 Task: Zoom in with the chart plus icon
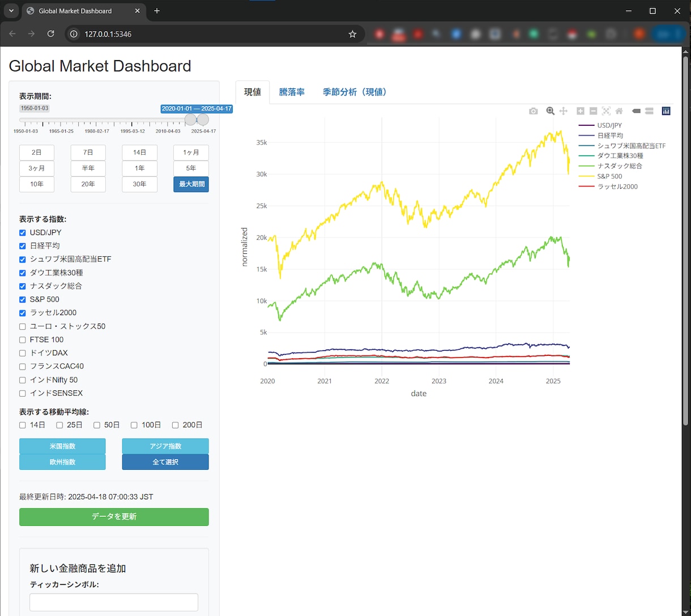tap(581, 111)
